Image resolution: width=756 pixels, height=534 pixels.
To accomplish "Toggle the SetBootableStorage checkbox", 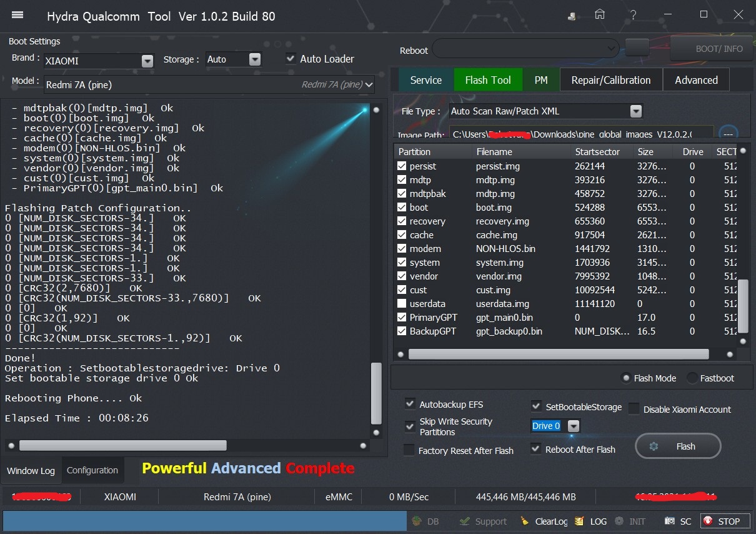I will coord(536,406).
